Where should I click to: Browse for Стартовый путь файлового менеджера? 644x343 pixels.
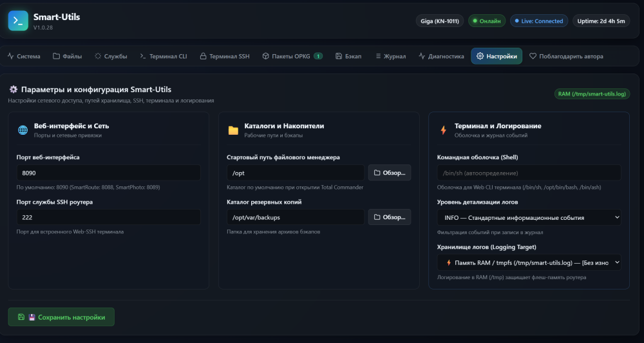coord(390,173)
